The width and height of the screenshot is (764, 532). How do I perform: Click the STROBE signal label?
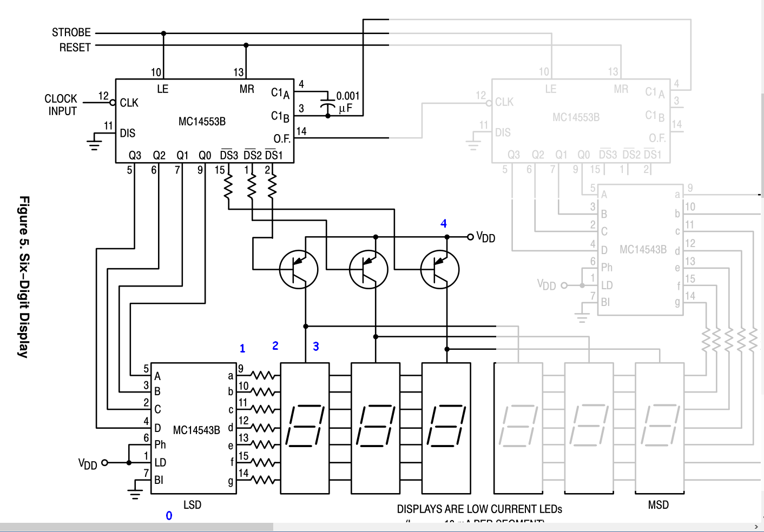click(71, 32)
